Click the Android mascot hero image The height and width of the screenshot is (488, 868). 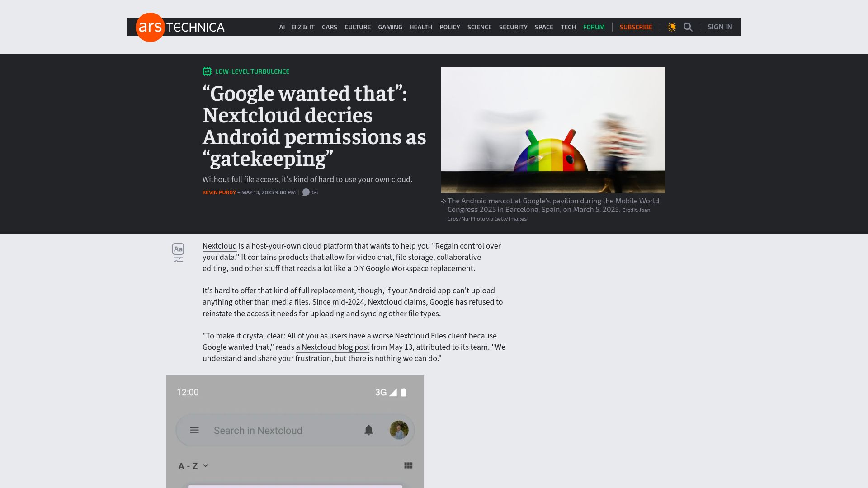pyautogui.click(x=553, y=130)
